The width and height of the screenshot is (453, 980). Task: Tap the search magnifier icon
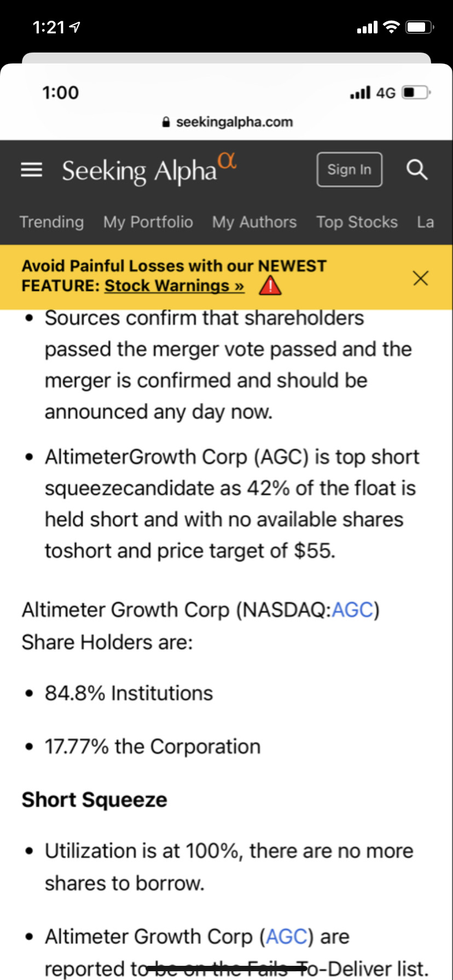coord(417,170)
